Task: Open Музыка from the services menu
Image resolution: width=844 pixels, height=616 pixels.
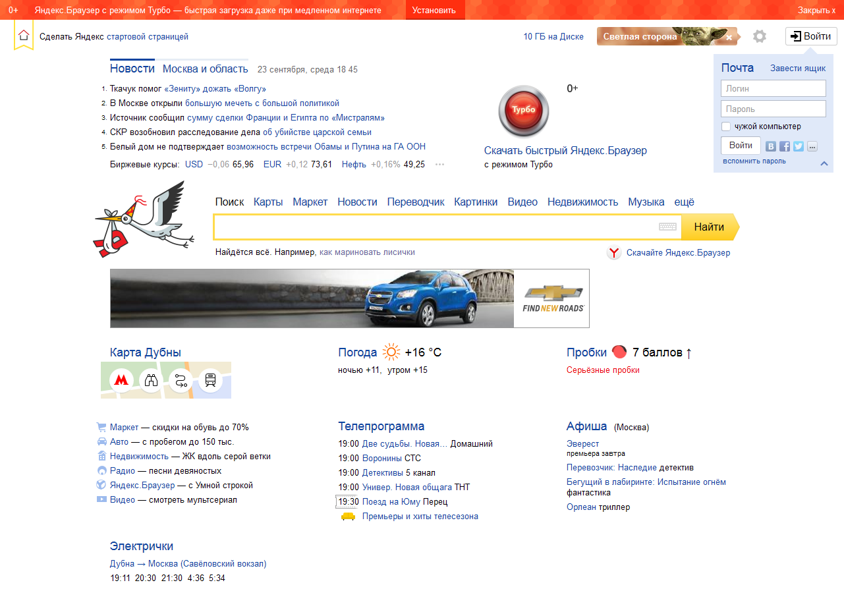Action: [646, 202]
